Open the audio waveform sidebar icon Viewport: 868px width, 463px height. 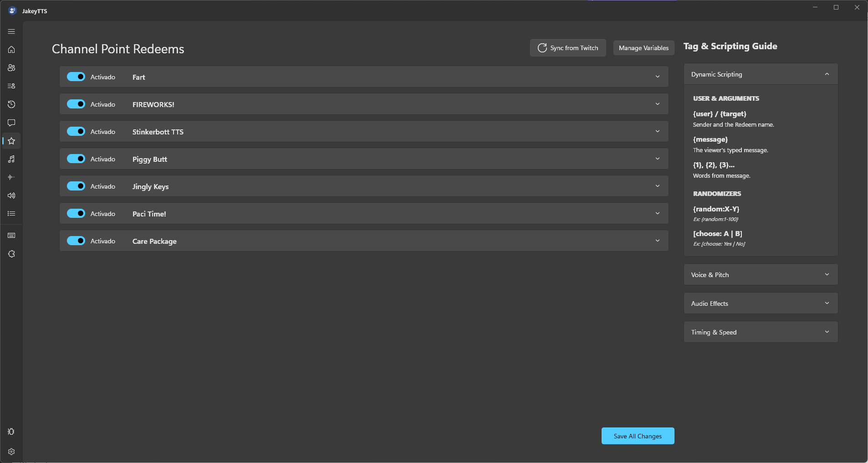pos(11,177)
